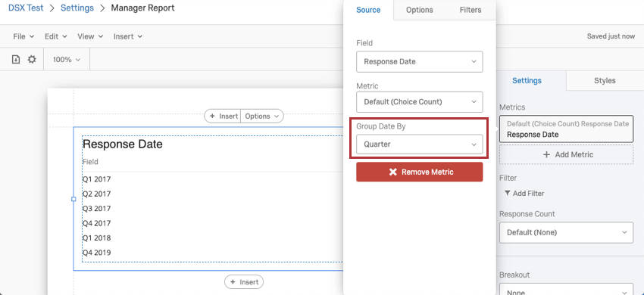644x295 pixels.
Task: Expand the Metric dropdown Default (Choice Count)
Action: 419,102
